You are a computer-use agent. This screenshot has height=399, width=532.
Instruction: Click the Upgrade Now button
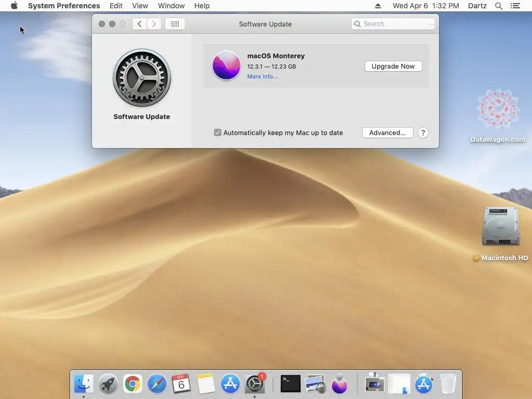pyautogui.click(x=393, y=66)
